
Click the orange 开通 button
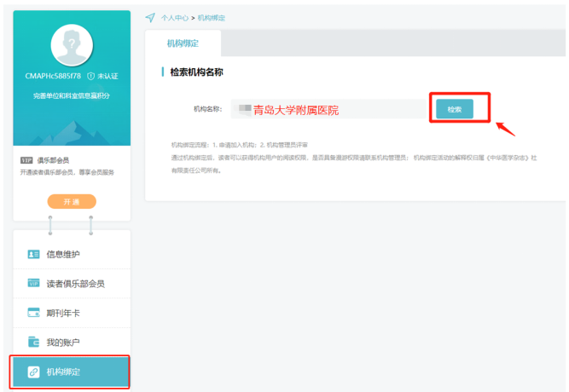(72, 202)
